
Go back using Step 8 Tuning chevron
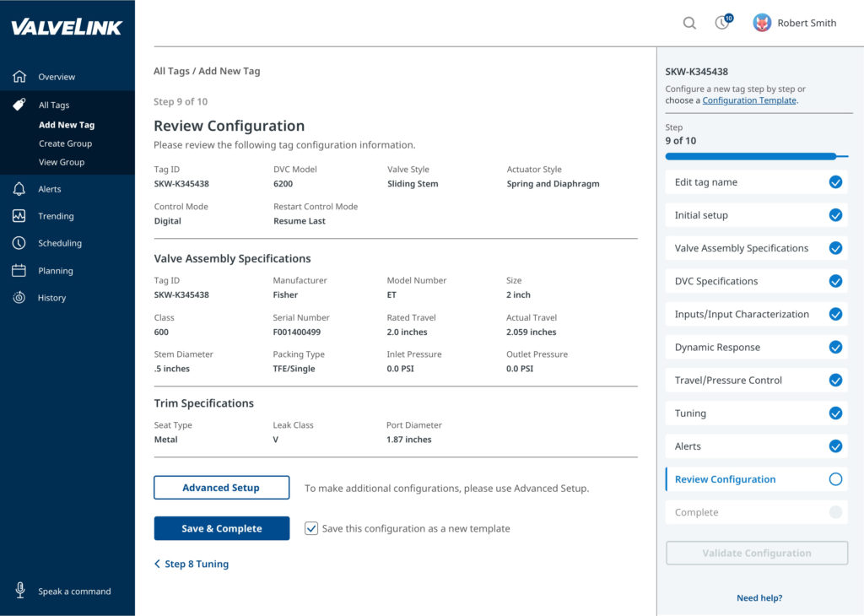pyautogui.click(x=158, y=564)
